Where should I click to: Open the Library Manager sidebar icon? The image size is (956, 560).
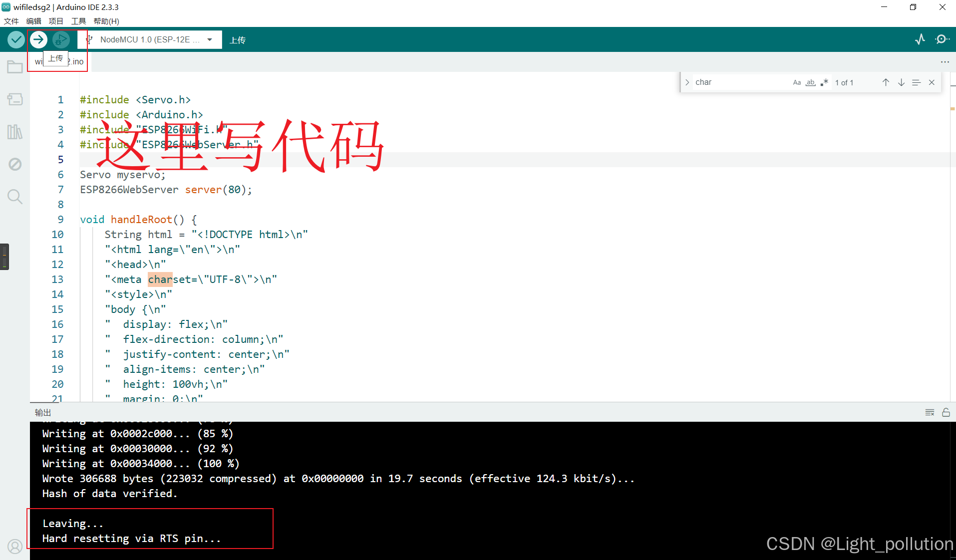(x=15, y=132)
